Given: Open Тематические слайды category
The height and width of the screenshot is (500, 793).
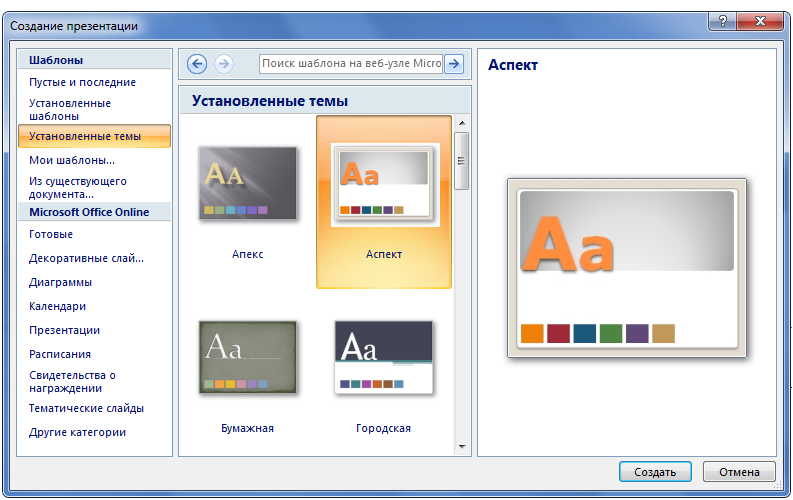Looking at the screenshot, I should tap(86, 408).
